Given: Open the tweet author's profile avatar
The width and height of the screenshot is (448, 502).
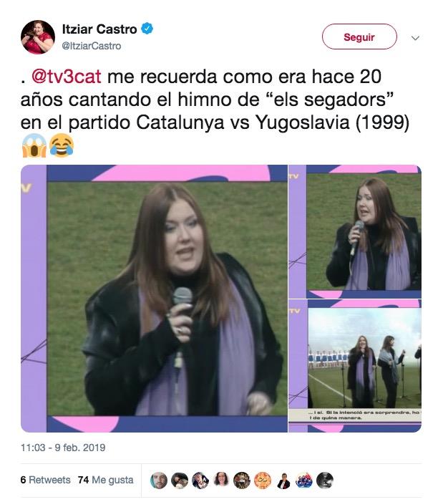Looking at the screenshot, I should [37, 37].
